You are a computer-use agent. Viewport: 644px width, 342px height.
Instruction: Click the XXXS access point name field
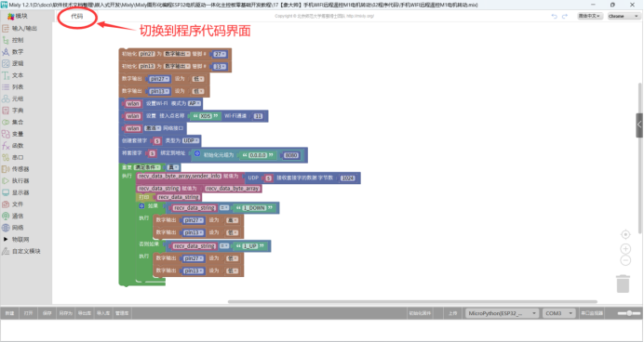pos(206,116)
